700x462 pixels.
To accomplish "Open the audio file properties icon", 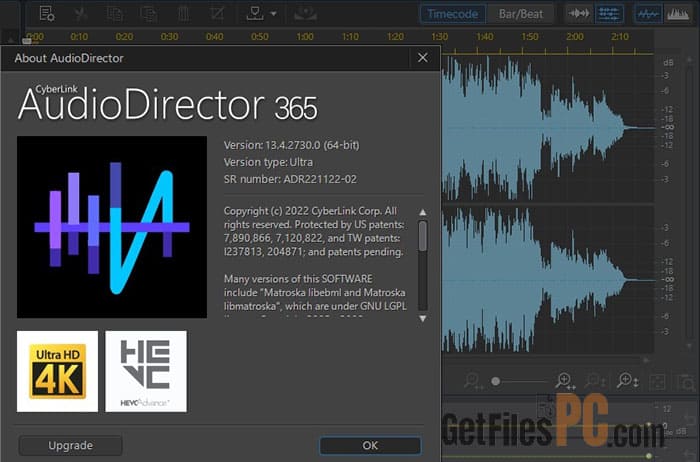I will tap(46, 14).
